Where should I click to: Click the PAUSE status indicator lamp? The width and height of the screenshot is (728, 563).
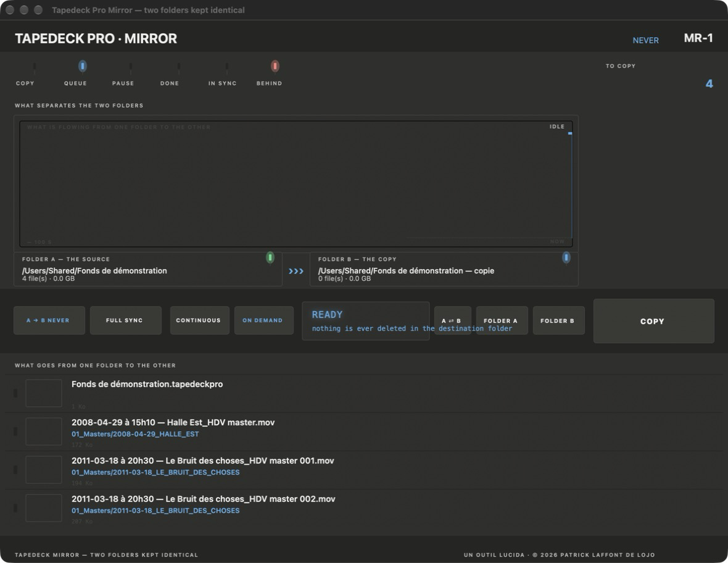click(130, 67)
